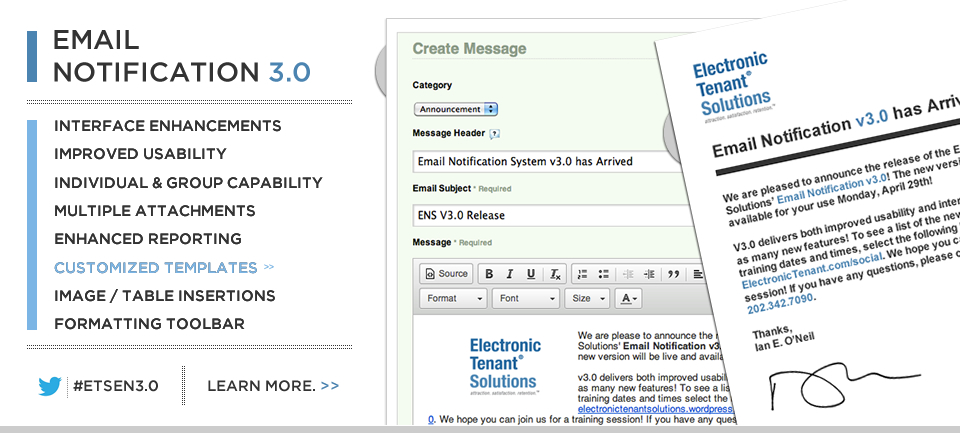Insert a block quote
This screenshot has height=433, width=960.
[x=673, y=274]
